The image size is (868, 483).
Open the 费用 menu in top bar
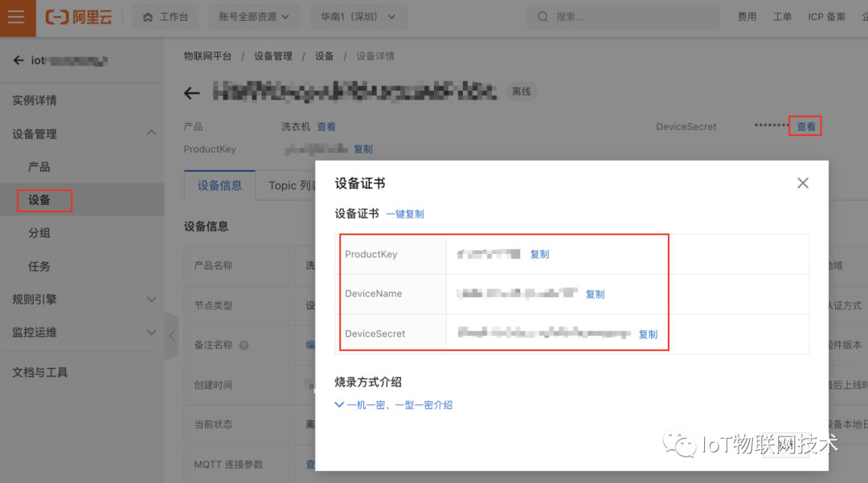pyautogui.click(x=747, y=17)
